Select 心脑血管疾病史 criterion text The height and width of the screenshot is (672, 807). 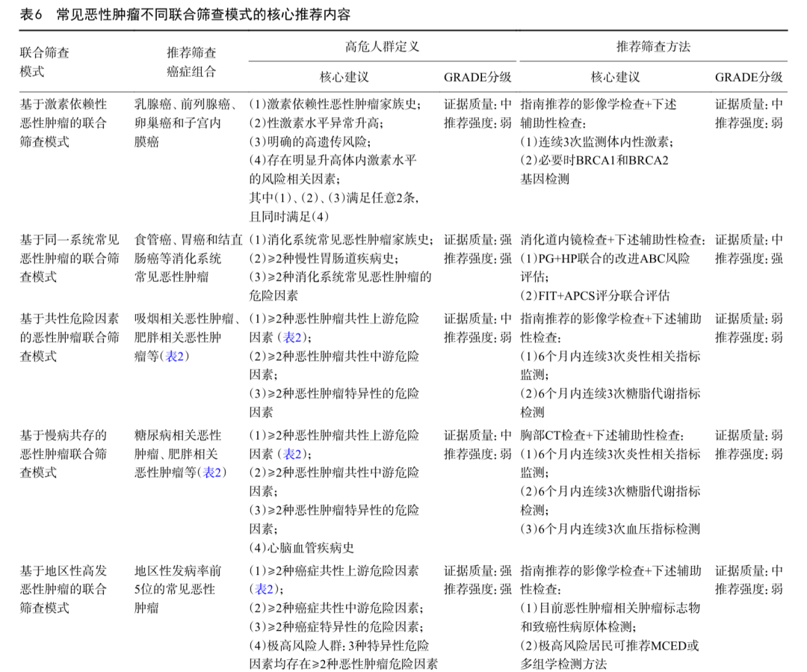pos(302,547)
